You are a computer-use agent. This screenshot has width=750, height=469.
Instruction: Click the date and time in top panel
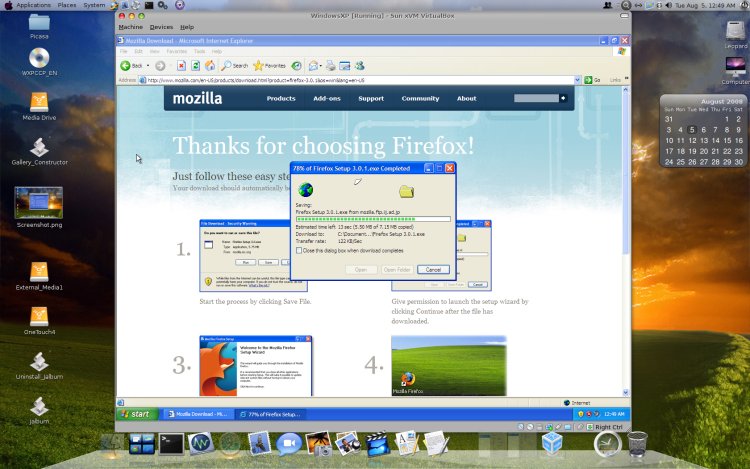[705, 5]
